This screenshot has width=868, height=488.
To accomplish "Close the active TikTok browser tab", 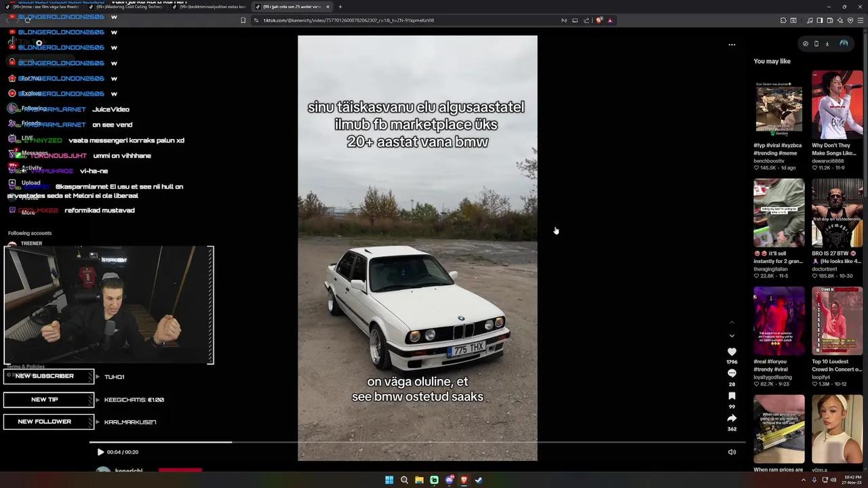I will (328, 7).
